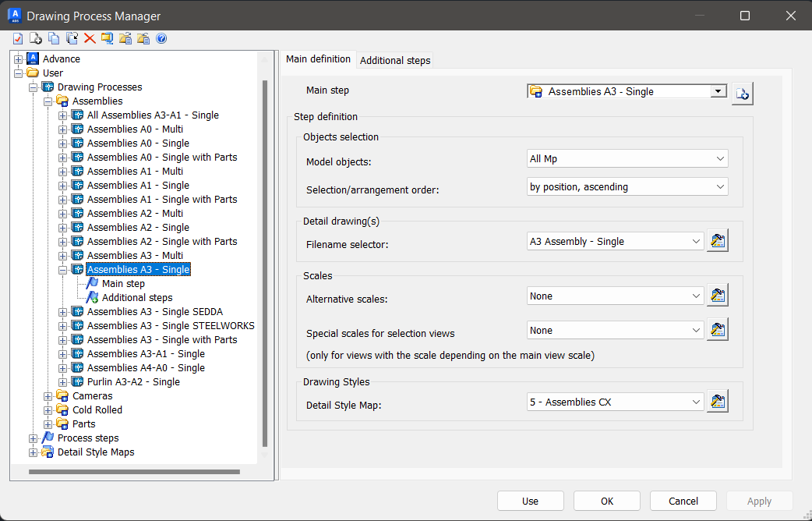Switch to the Main definition tab
This screenshot has width=812, height=521.
tap(318, 59)
